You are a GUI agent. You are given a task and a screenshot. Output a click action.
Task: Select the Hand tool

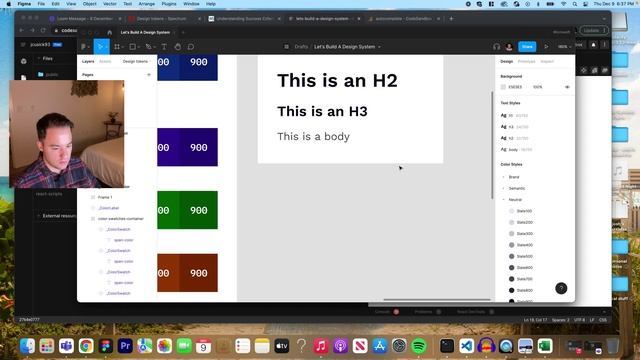tap(178, 47)
